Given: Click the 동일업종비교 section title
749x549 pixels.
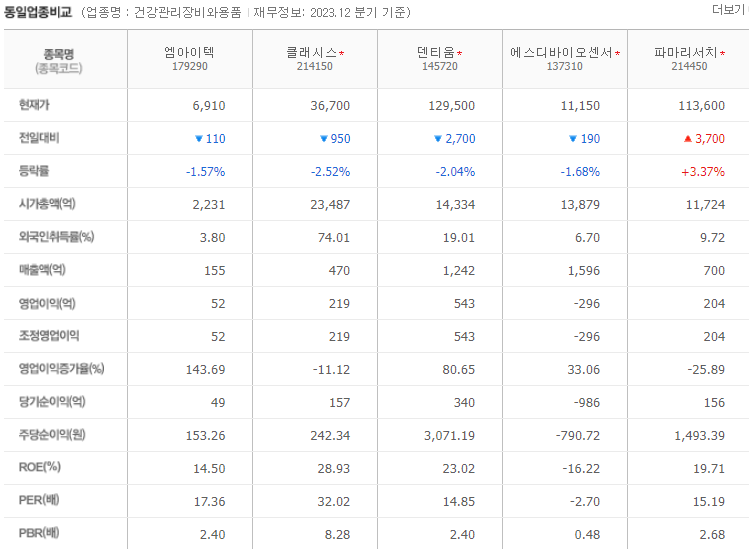Looking at the screenshot, I should 38,12.
